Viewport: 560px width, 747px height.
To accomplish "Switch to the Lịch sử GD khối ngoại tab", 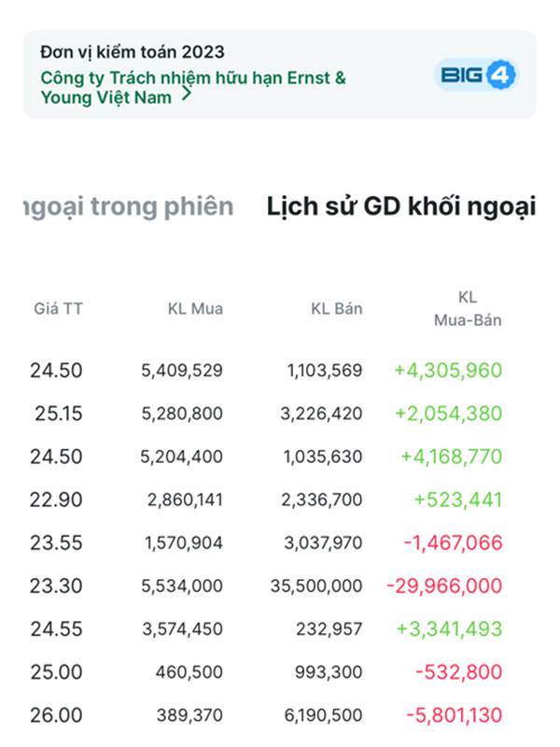I will tap(401, 206).
